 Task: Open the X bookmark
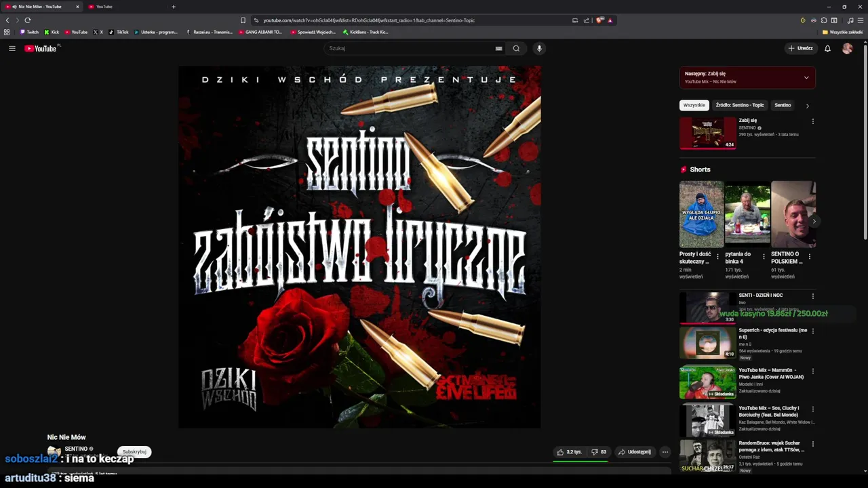[x=98, y=32]
